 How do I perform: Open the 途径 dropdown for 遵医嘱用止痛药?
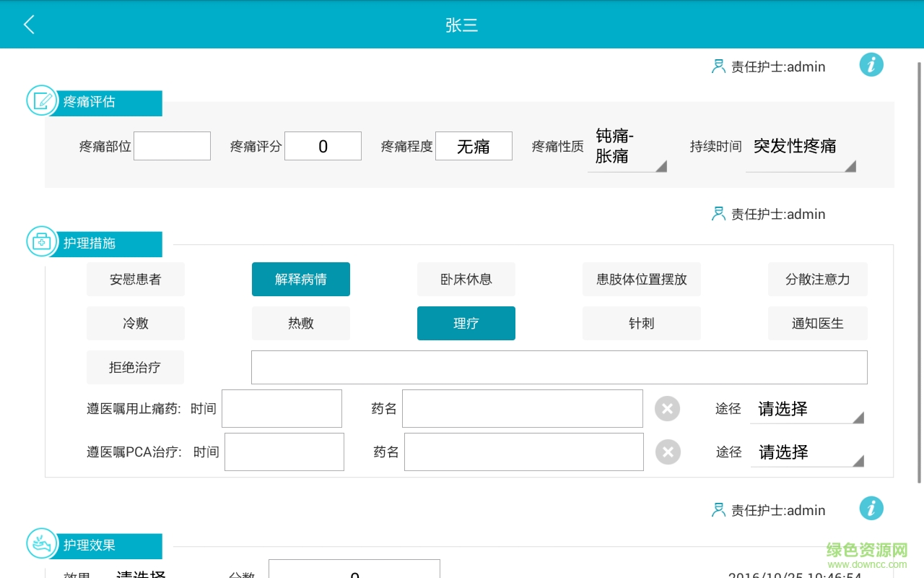806,409
